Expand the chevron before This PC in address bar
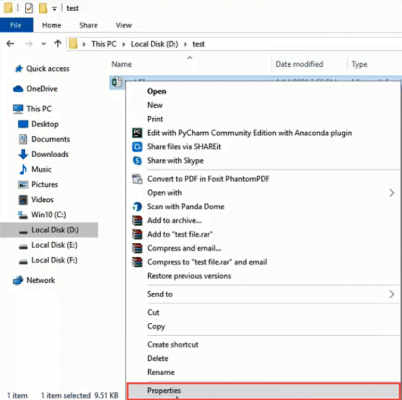402x400 pixels. [84, 44]
